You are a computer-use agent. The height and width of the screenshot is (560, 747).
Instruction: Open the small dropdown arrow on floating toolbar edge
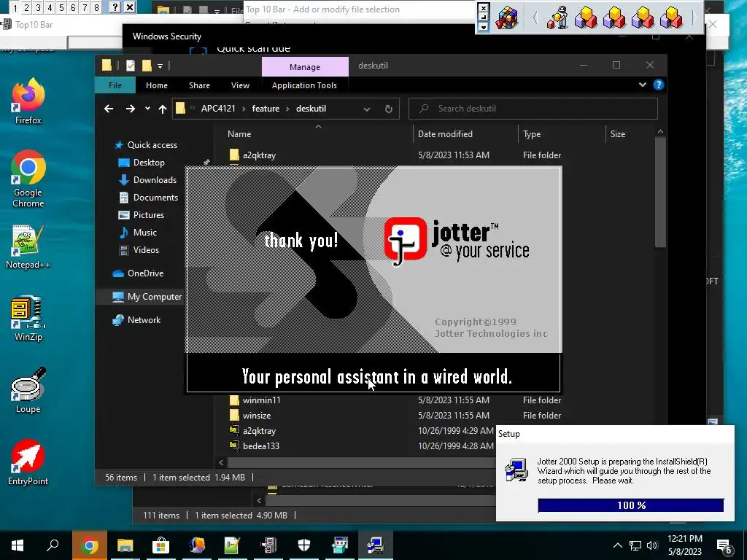click(483, 27)
